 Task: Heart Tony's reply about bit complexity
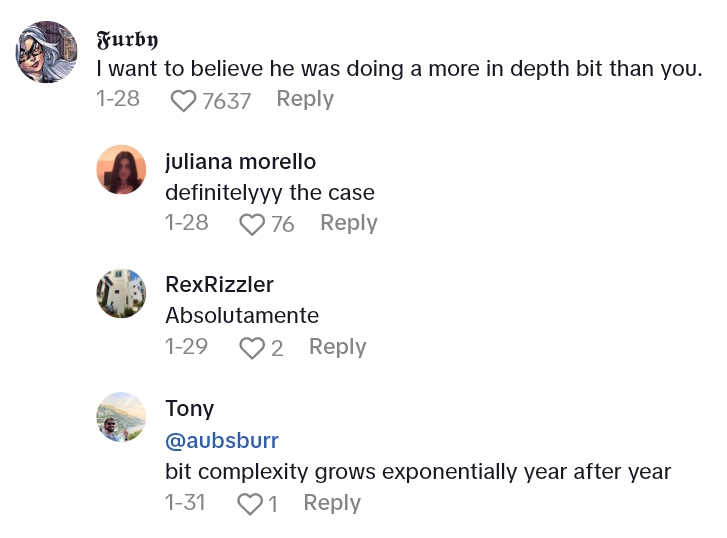pyautogui.click(x=249, y=504)
